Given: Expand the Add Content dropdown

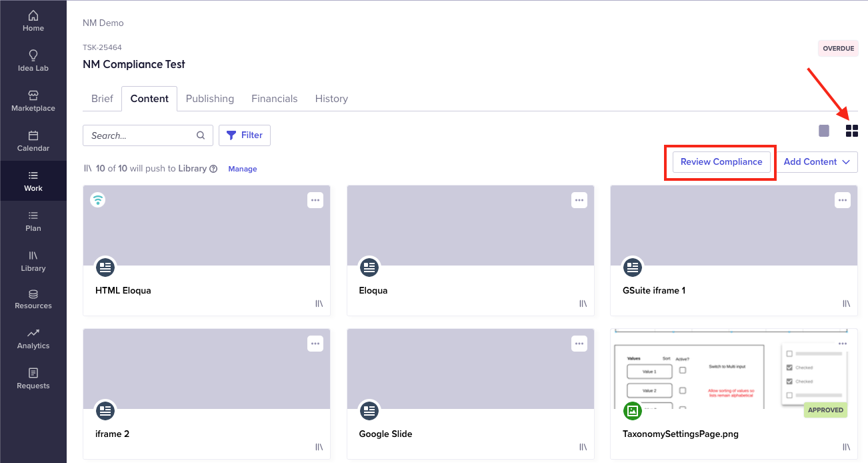Looking at the screenshot, I should coord(817,162).
